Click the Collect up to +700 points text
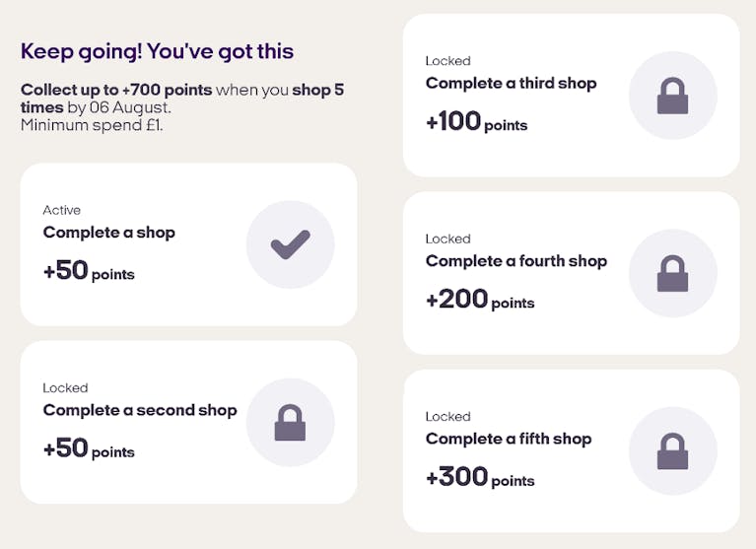 pos(116,90)
